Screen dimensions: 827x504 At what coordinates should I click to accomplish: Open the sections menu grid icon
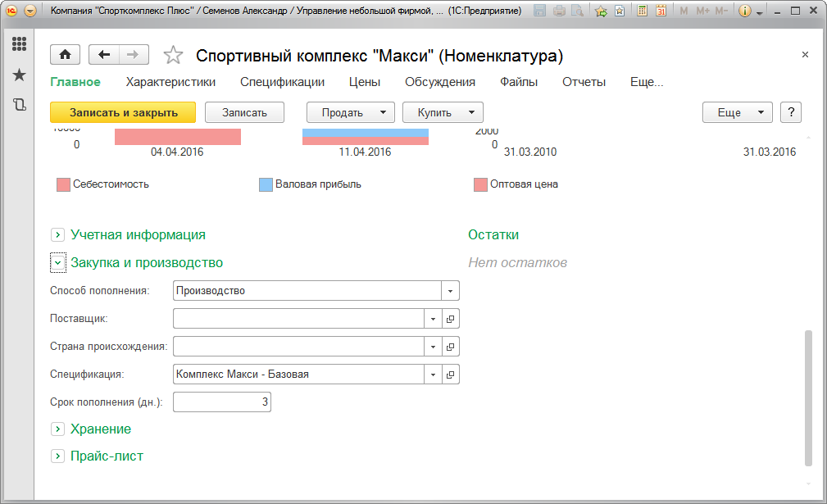(19, 43)
